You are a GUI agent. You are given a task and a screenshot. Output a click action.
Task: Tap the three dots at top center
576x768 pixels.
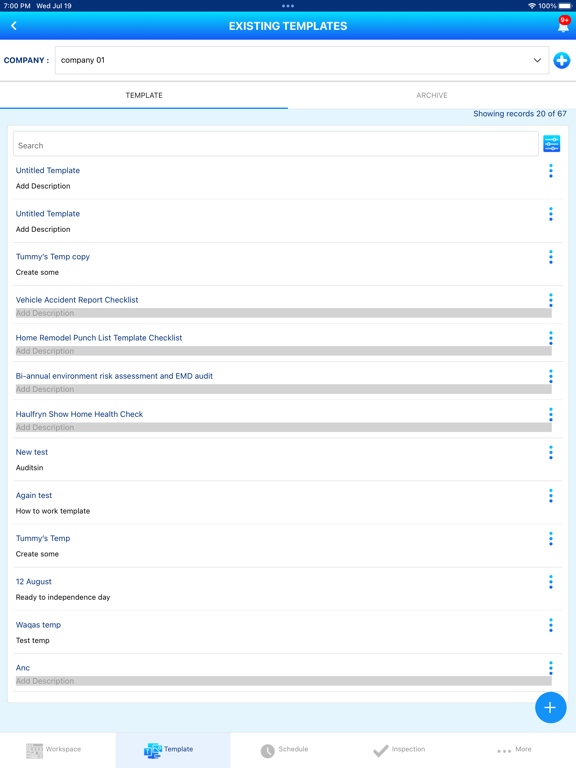pyautogui.click(x=288, y=6)
